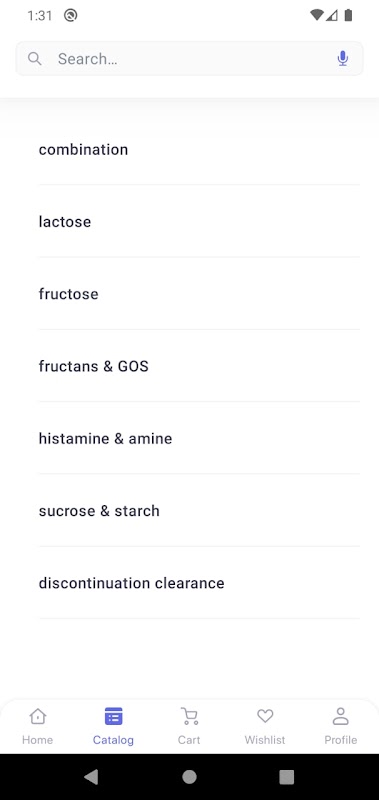Open the combination category
The width and height of the screenshot is (379, 800).
point(199,149)
